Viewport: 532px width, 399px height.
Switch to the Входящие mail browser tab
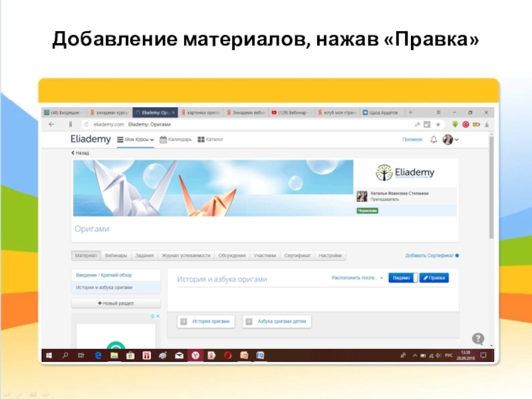point(63,112)
